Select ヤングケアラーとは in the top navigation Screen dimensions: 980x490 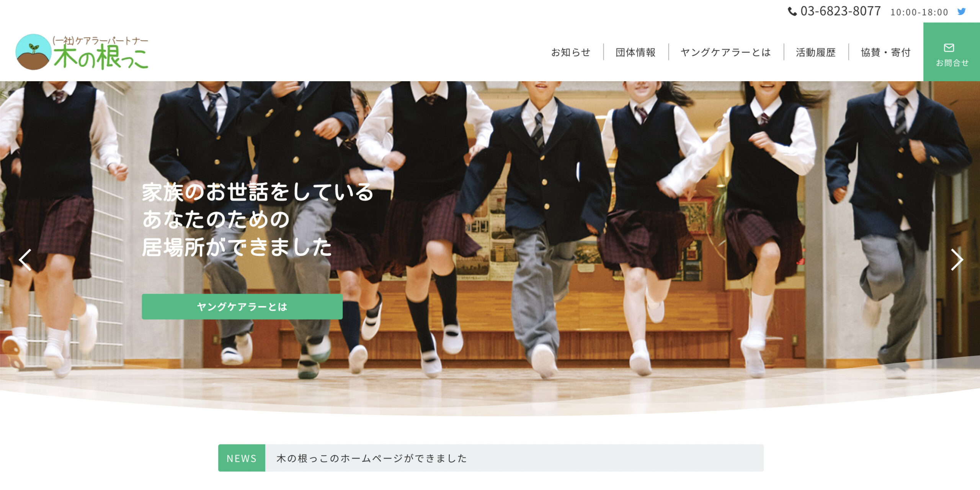click(725, 52)
